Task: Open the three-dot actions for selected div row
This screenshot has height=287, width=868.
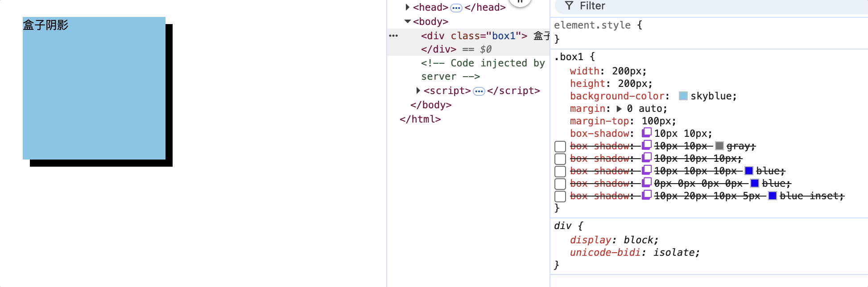Action: tap(393, 36)
